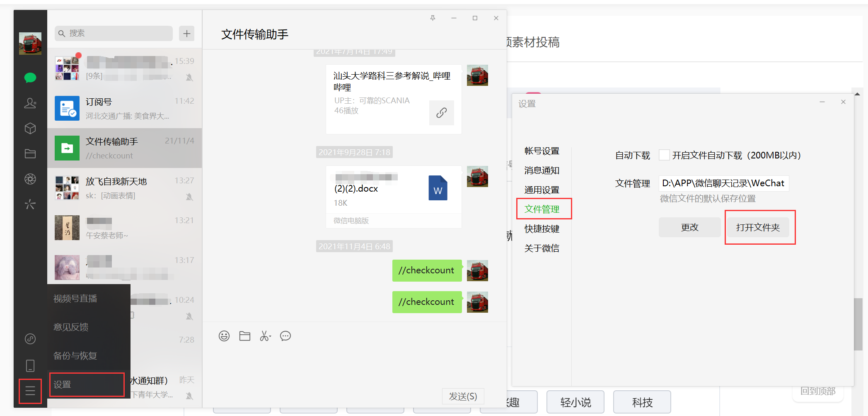Close the 设置 window
The height and width of the screenshot is (416, 868).
[x=843, y=102]
